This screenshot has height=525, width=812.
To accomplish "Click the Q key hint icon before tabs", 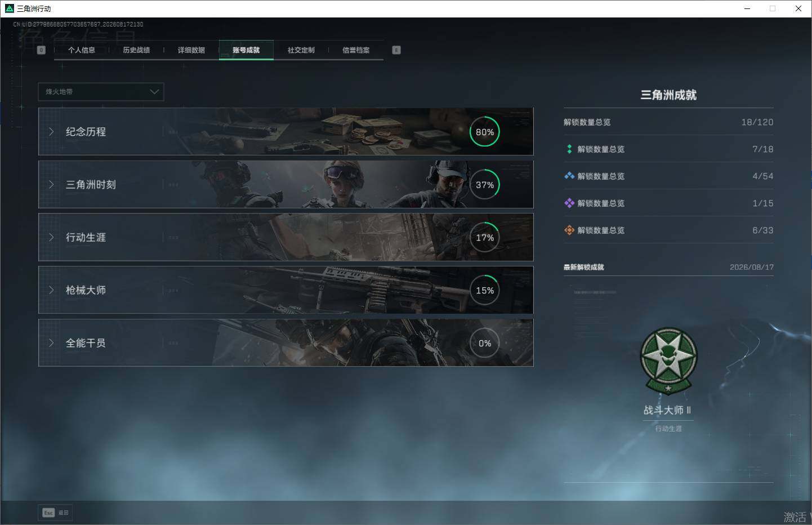I will click(x=41, y=50).
